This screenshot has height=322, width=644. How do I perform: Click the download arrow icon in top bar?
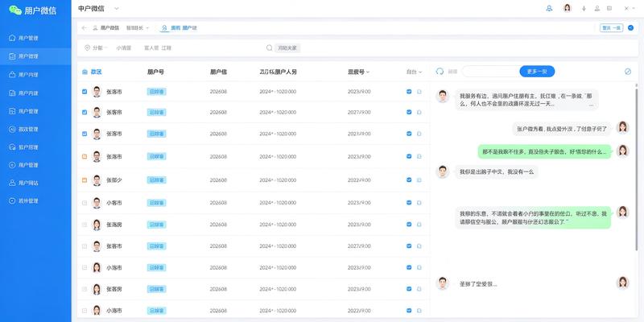point(584,8)
